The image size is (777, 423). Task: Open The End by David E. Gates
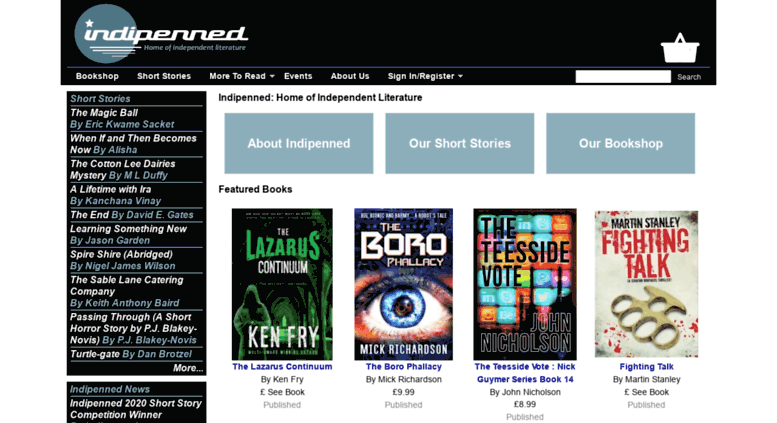(131, 215)
